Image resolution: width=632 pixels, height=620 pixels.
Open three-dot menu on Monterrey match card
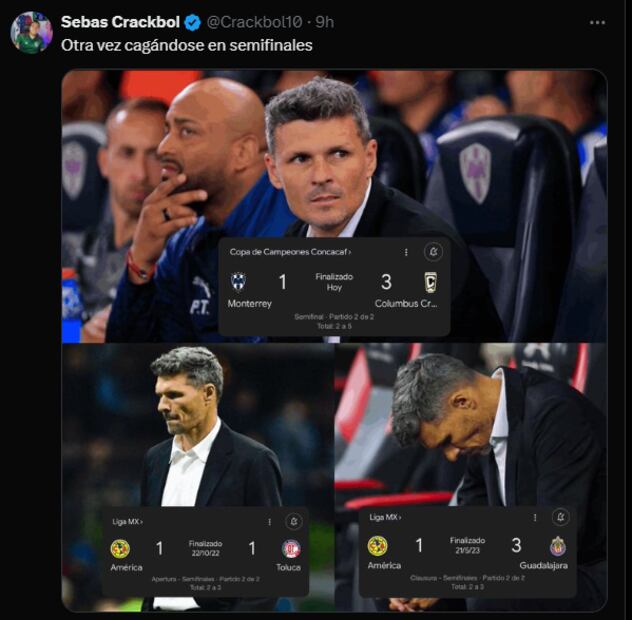[x=405, y=252]
